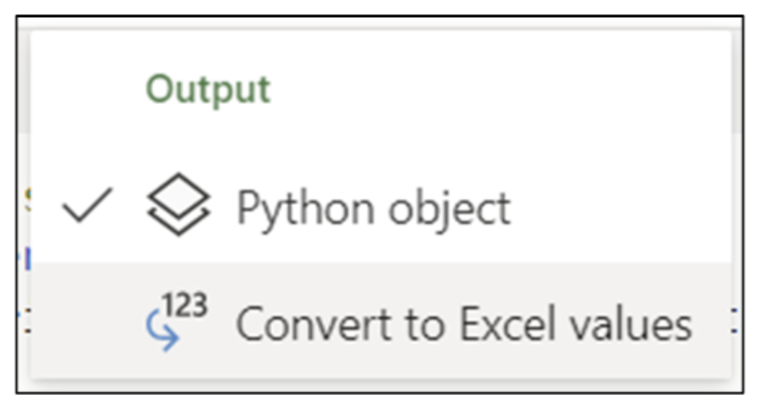The height and width of the screenshot is (410, 768).
Task: Click the checkmark beside Python object
Action: pos(88,208)
